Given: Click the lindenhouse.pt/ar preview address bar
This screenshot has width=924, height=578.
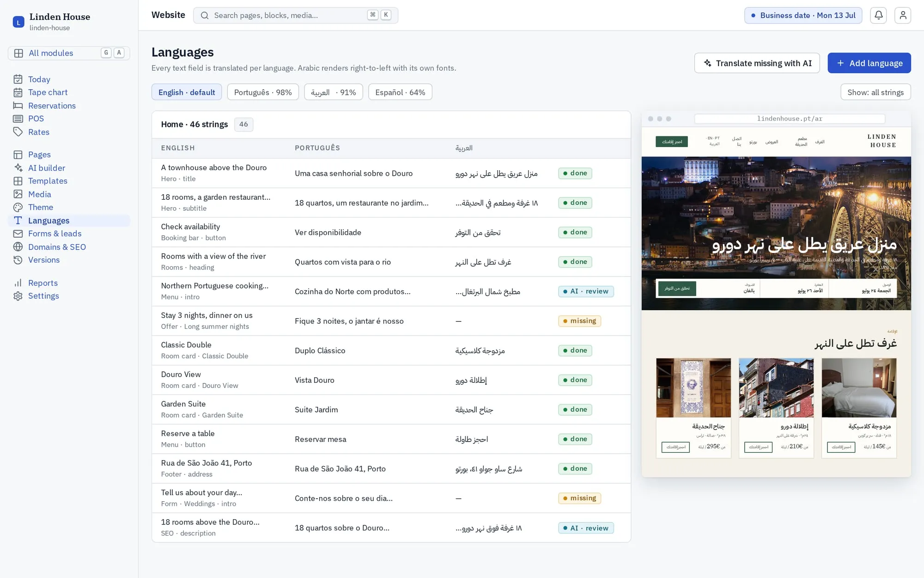Looking at the screenshot, I should coord(790,119).
